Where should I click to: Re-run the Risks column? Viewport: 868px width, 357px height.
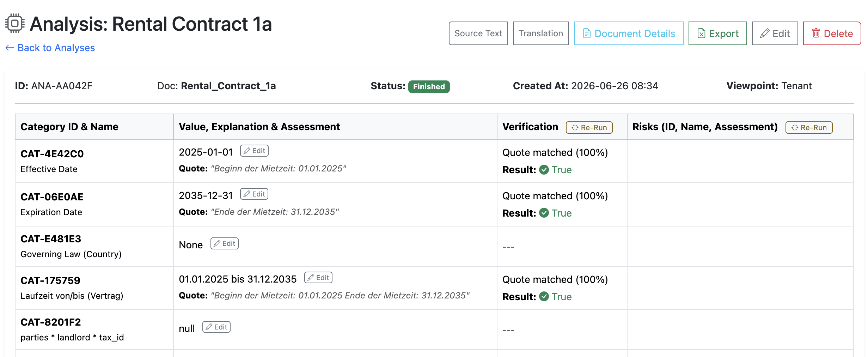point(809,127)
